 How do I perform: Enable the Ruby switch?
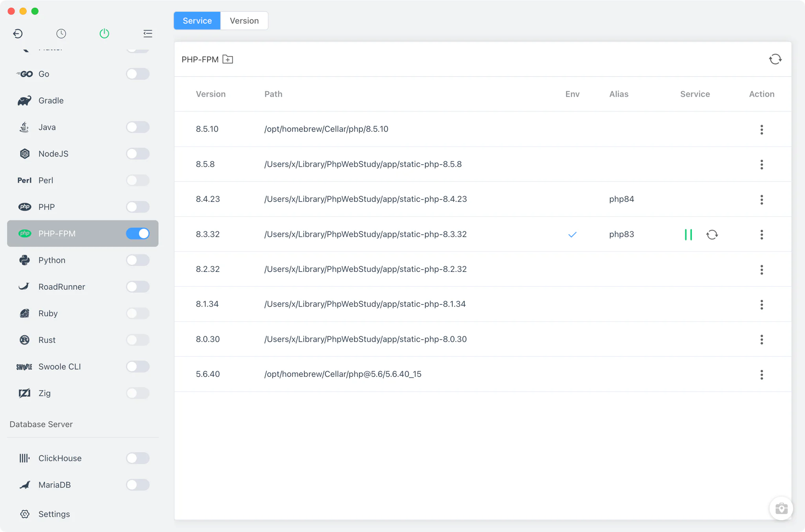pos(138,313)
